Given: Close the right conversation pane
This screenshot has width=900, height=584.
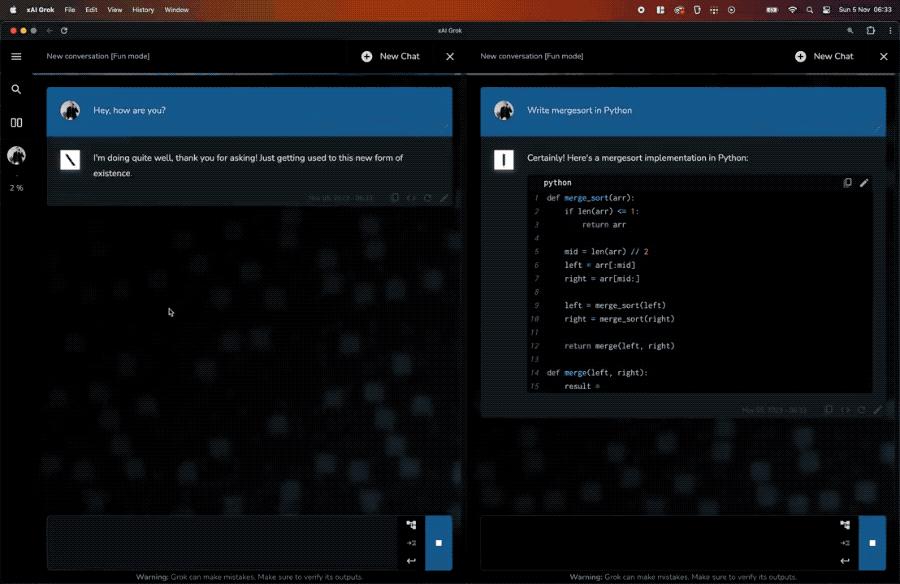Looking at the screenshot, I should tap(883, 56).
